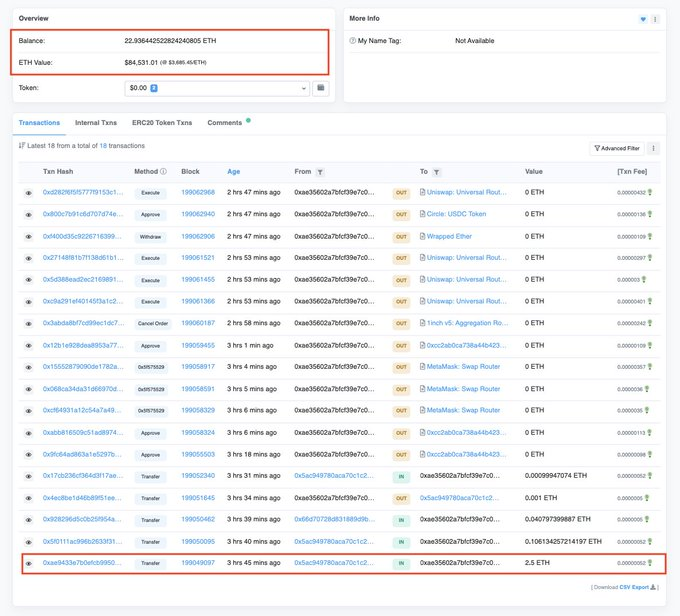680x616 pixels.
Task: Switch to the Comments tab
Action: (x=224, y=123)
